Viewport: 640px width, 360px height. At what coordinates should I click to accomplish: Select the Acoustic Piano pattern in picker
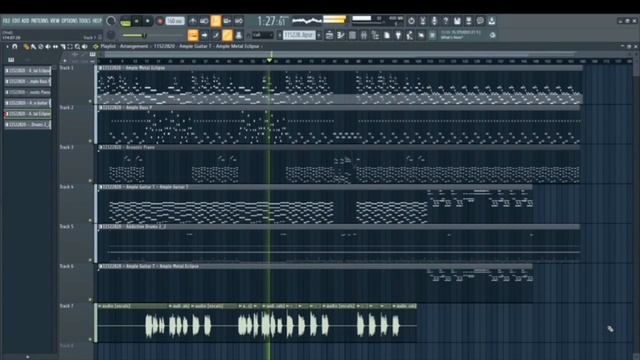pyautogui.click(x=28, y=92)
